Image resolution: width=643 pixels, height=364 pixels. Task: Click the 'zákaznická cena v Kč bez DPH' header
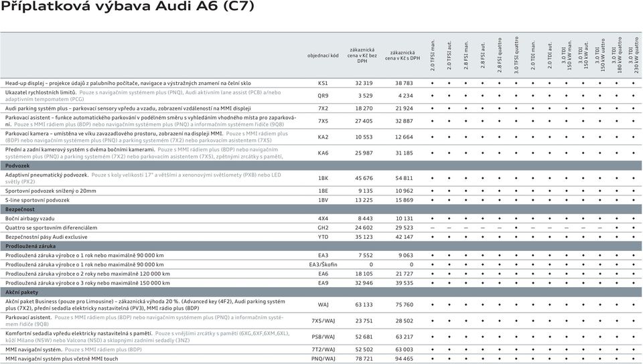click(x=362, y=56)
